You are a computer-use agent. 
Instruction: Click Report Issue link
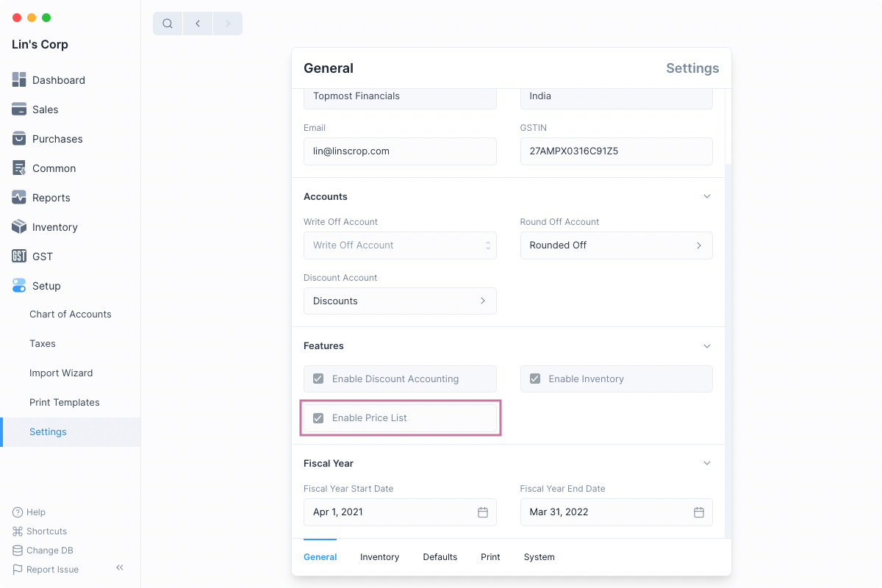(52, 570)
